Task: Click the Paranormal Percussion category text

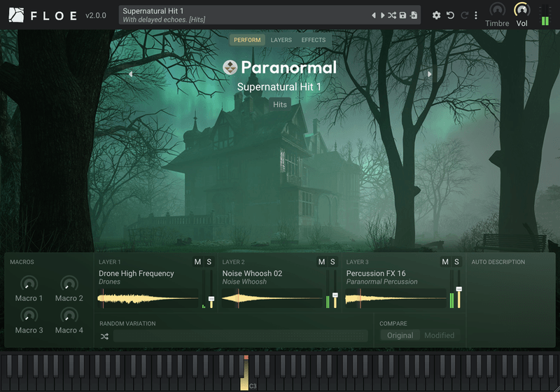Action: tap(381, 281)
